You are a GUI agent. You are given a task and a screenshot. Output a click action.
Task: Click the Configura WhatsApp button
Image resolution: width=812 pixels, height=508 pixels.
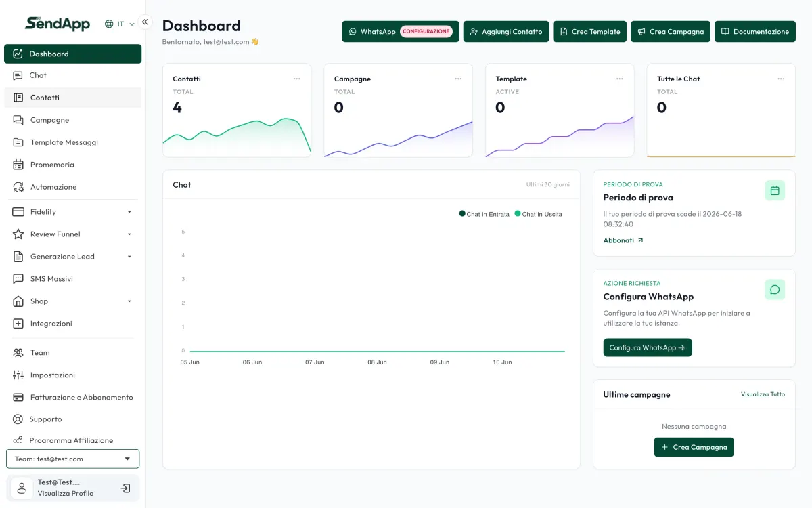point(648,347)
